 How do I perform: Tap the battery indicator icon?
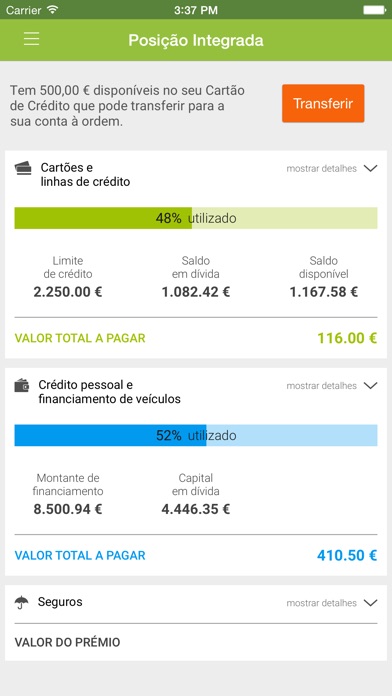[x=374, y=9]
